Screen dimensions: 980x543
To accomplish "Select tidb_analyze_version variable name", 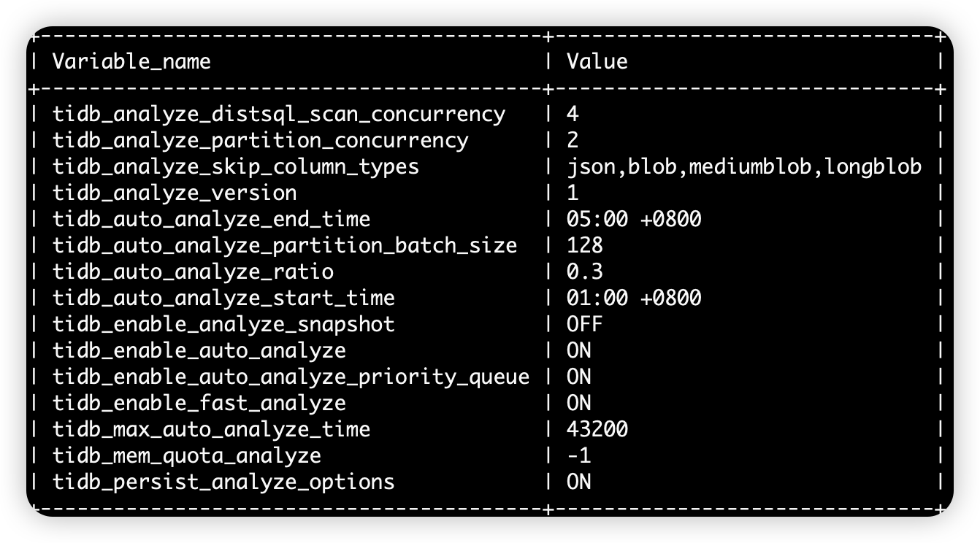I will tap(175, 193).
